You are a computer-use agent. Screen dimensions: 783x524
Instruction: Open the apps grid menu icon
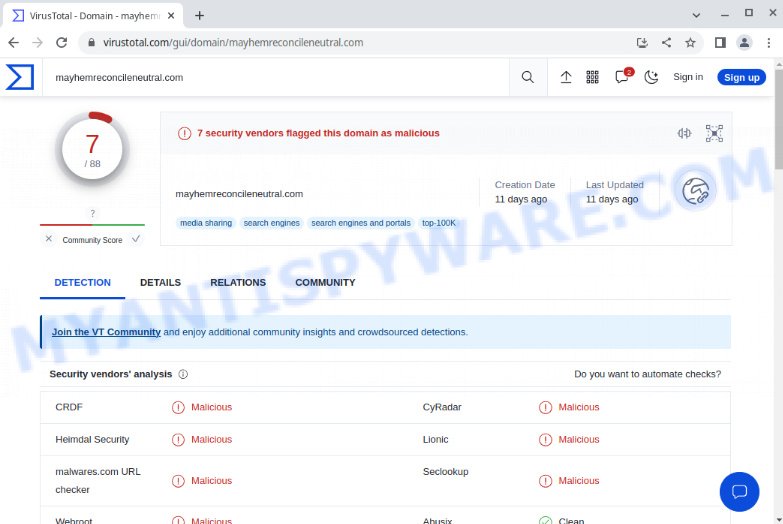592,77
